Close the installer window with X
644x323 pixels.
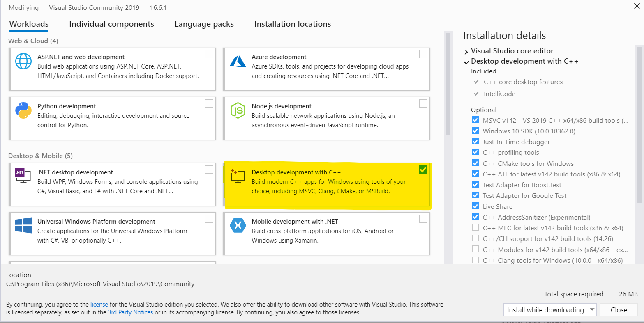point(636,6)
